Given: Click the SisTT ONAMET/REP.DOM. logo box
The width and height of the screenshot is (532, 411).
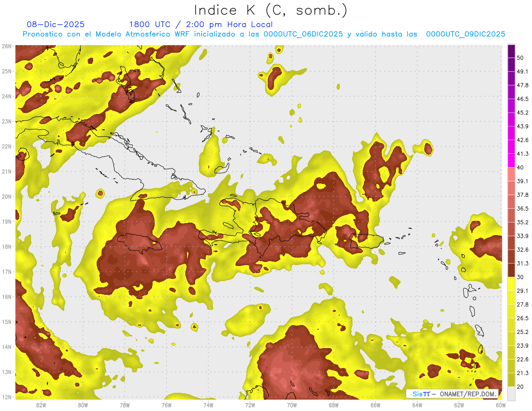Looking at the screenshot, I should [x=452, y=394].
